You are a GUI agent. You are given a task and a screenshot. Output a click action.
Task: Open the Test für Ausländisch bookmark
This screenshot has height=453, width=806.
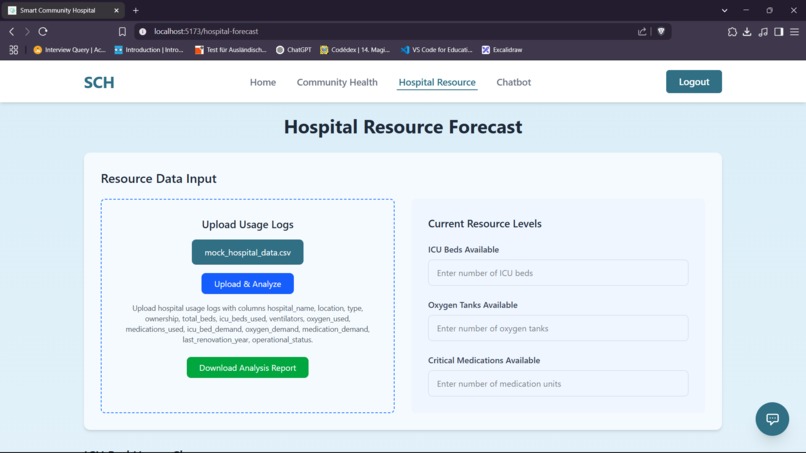[231, 50]
